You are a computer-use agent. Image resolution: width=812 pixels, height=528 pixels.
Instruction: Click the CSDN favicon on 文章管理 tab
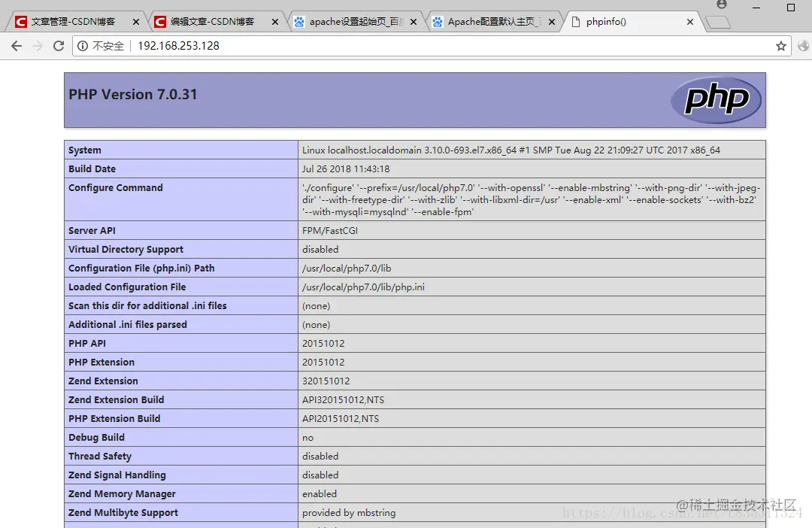[x=21, y=22]
